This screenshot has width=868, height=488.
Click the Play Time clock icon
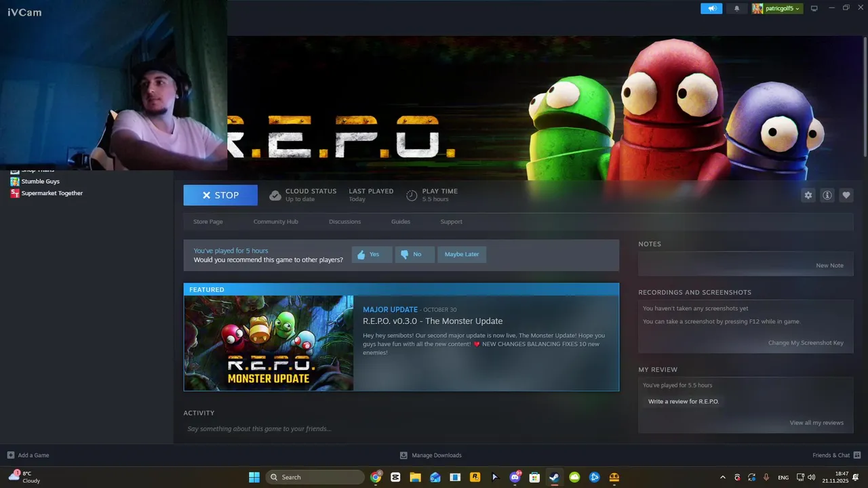(x=412, y=195)
